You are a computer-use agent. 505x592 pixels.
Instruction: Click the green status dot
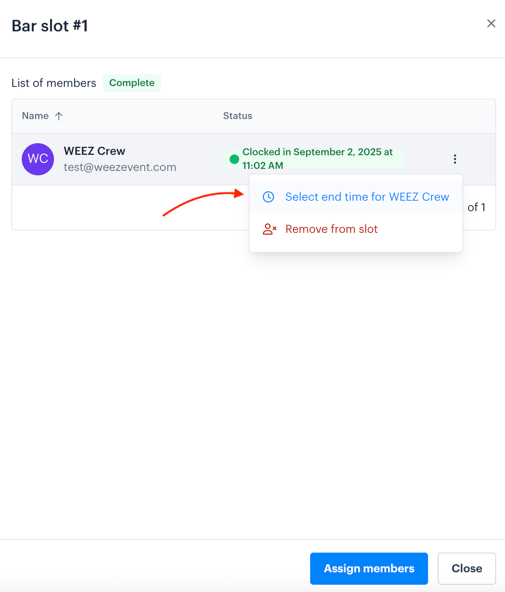coord(234,159)
